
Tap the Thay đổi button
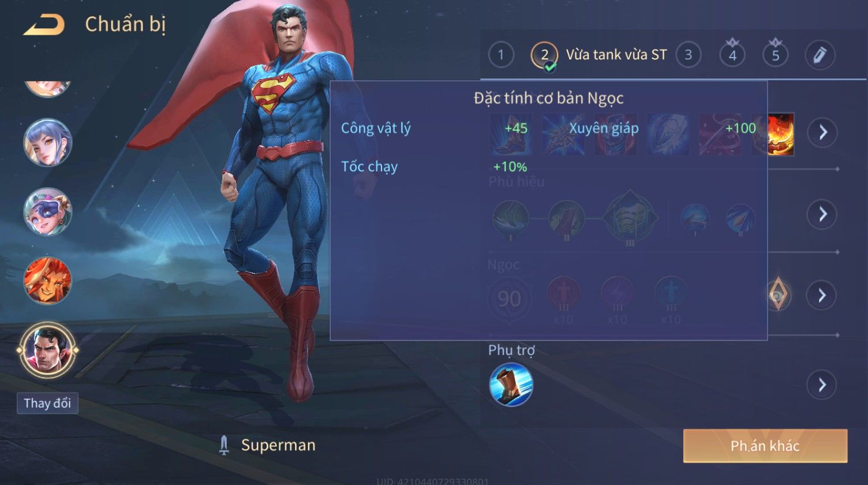47,403
